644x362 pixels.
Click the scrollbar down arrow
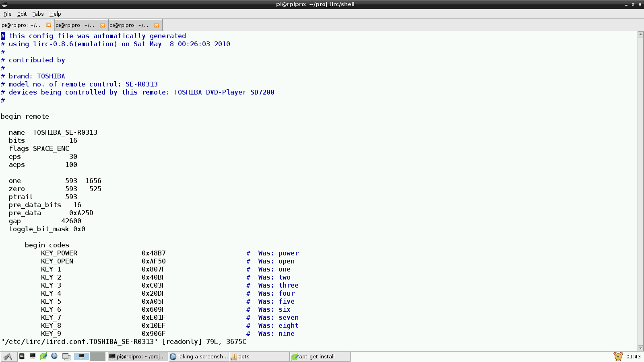[640, 348]
